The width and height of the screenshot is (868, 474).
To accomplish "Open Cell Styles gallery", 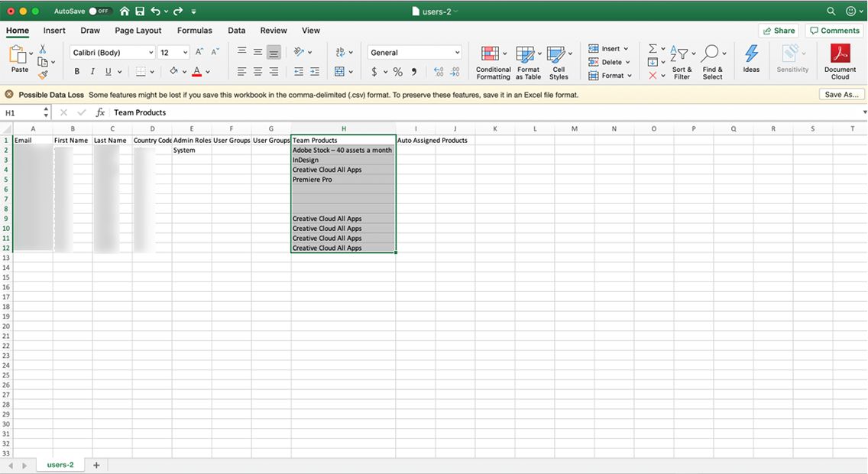I will [559, 63].
